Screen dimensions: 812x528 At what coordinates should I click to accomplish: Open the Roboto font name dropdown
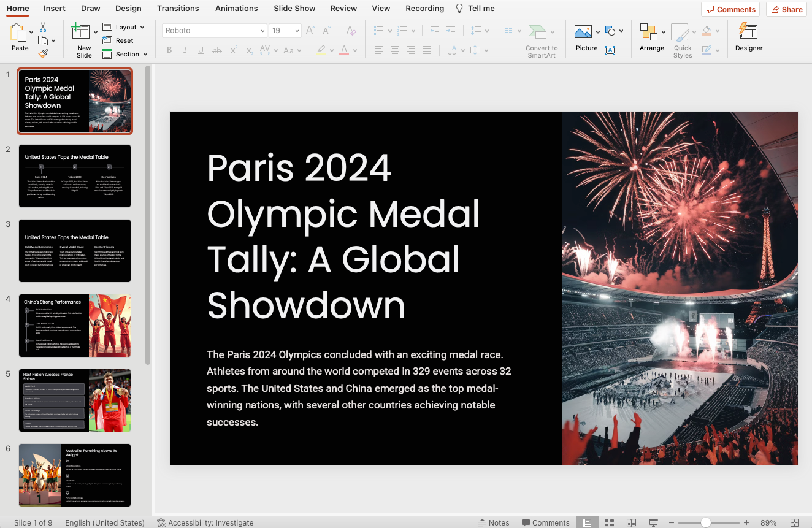[x=262, y=31]
